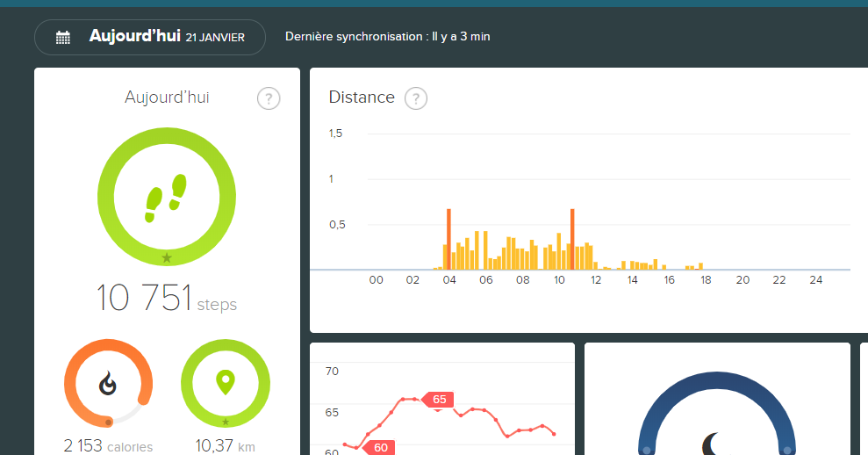Click the star badge under the distance ring
This screenshot has height=455, width=868.
click(x=226, y=422)
